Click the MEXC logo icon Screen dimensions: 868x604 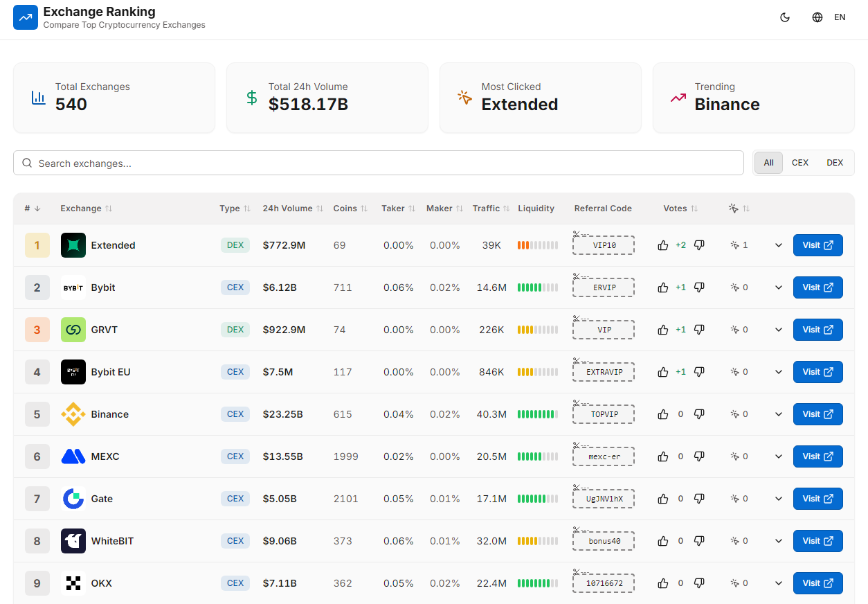(73, 456)
